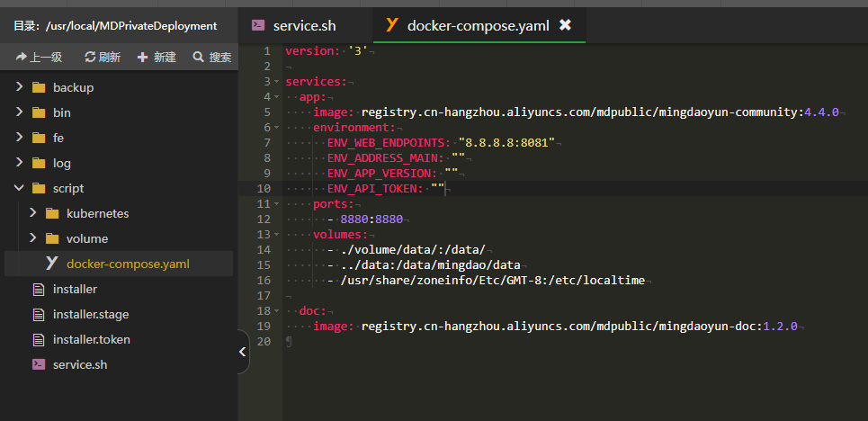Image resolution: width=868 pixels, height=421 pixels.
Task: Click the magnifier search icon
Action: (x=198, y=57)
